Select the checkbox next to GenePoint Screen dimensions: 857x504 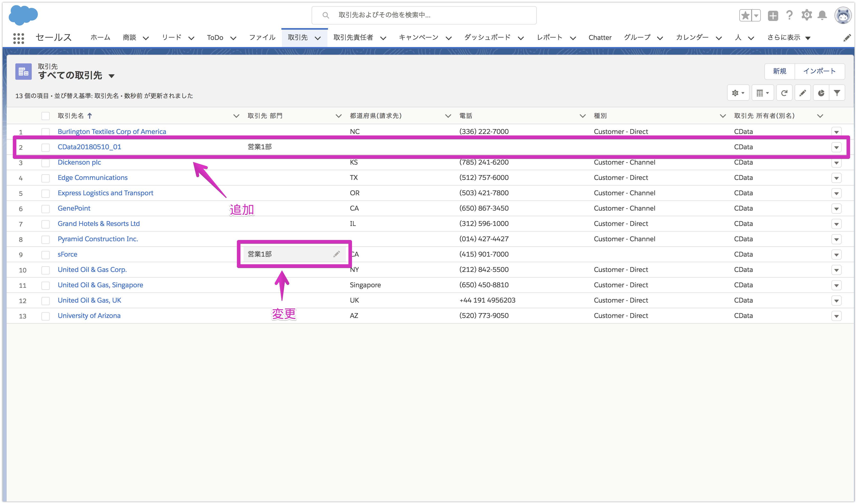tap(46, 209)
